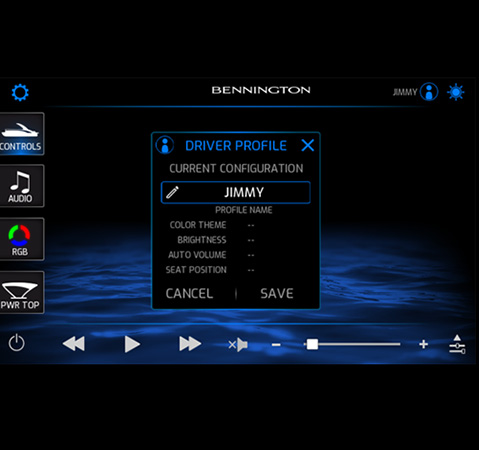Screen dimensions: 479x450
Task: Click the pencil edit name icon
Action: click(x=172, y=192)
